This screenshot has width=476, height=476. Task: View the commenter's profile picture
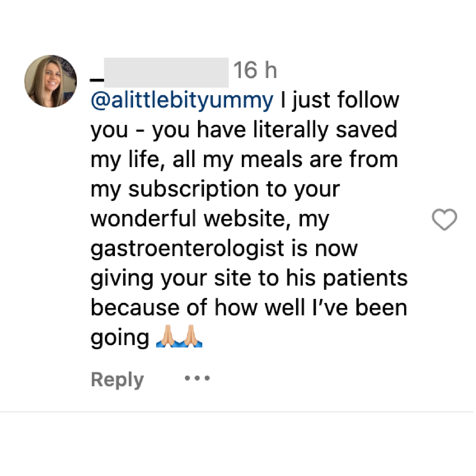[x=50, y=81]
